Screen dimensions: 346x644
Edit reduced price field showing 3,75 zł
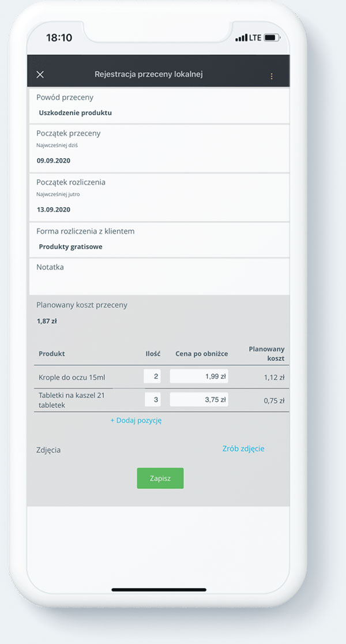pyautogui.click(x=199, y=400)
